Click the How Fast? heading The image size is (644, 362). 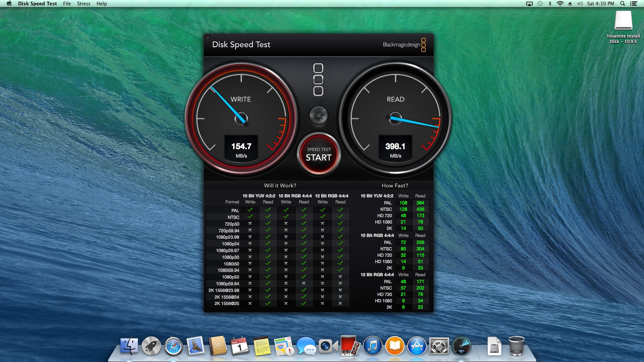(x=395, y=185)
